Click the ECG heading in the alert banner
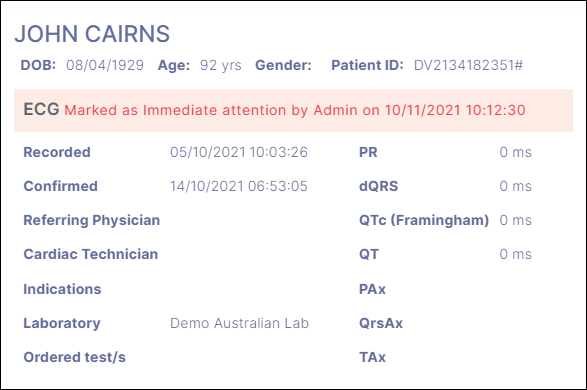This screenshot has width=587, height=390. (41, 109)
